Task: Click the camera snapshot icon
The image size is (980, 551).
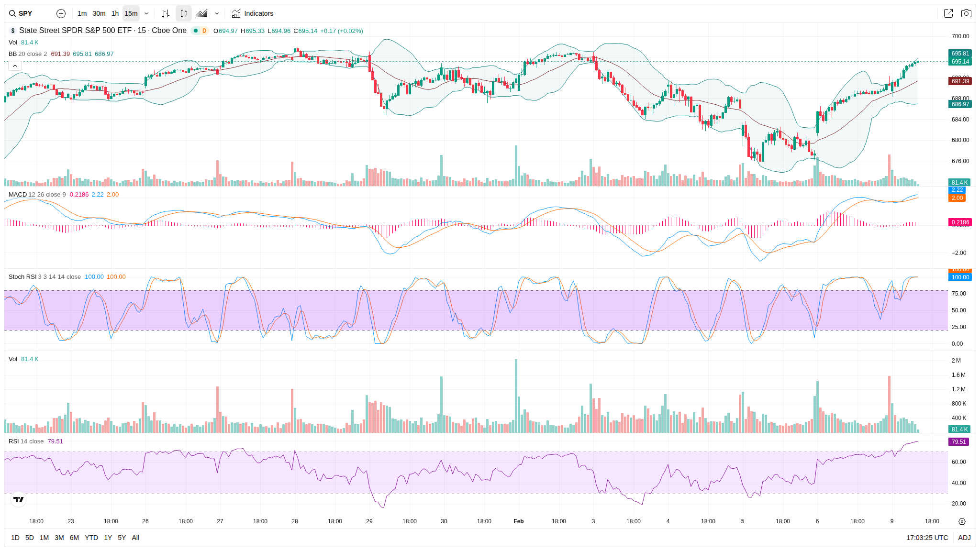Action: click(966, 13)
